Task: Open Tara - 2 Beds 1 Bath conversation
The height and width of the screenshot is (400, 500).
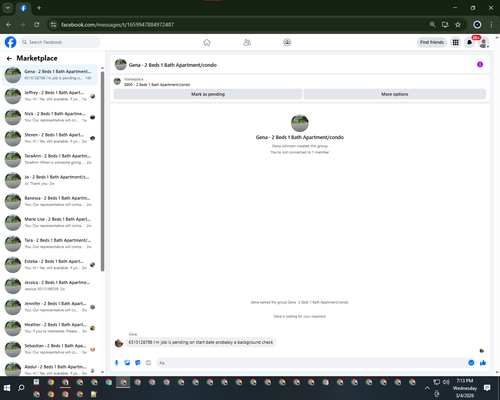Action: pos(50,243)
